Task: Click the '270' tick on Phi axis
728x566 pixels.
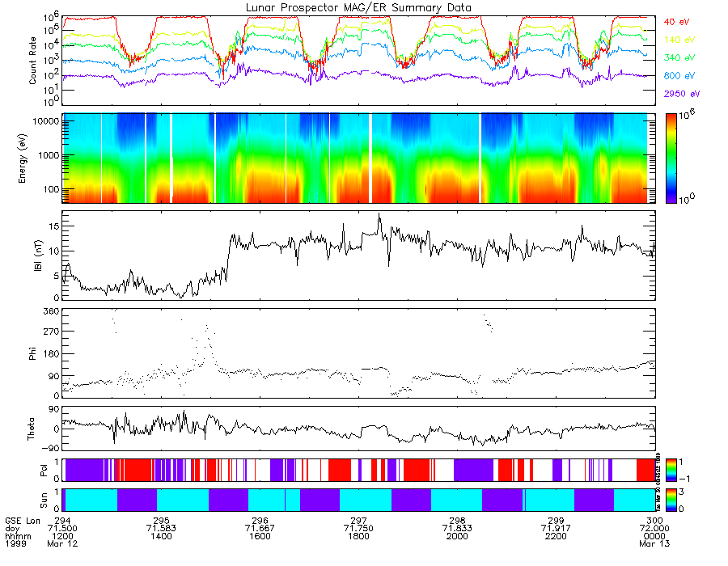Action: (x=51, y=332)
